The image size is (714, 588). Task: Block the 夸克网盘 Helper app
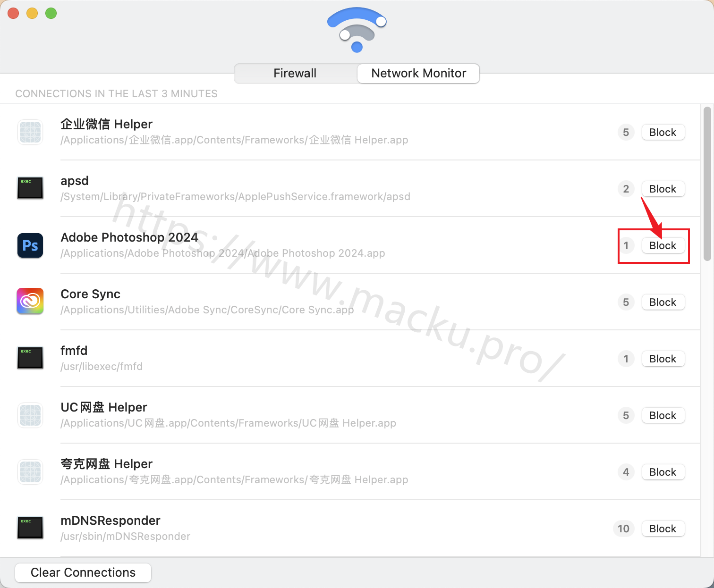click(x=663, y=472)
